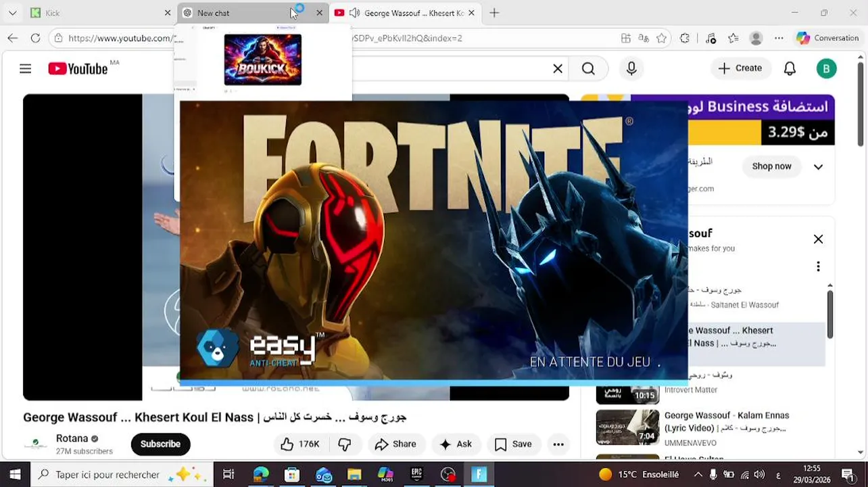Click the YouTube search magnifier button
Viewport: 868px width, 487px height.
(x=588, y=68)
